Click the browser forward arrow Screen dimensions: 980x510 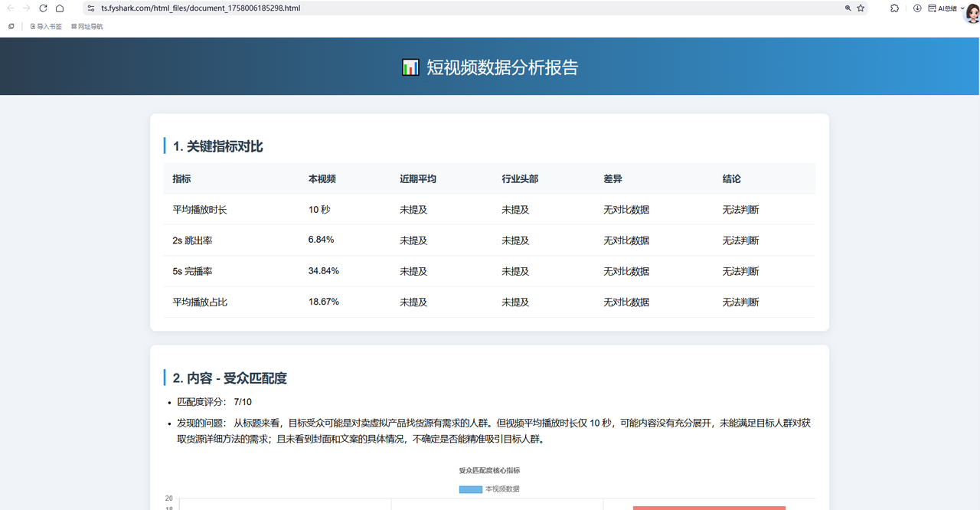point(27,8)
